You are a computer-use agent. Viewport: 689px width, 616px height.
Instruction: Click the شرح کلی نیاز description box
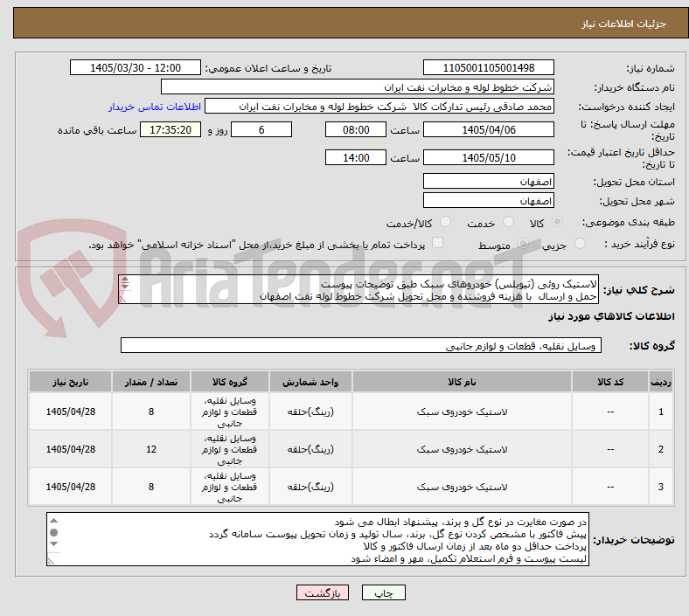tap(358, 289)
